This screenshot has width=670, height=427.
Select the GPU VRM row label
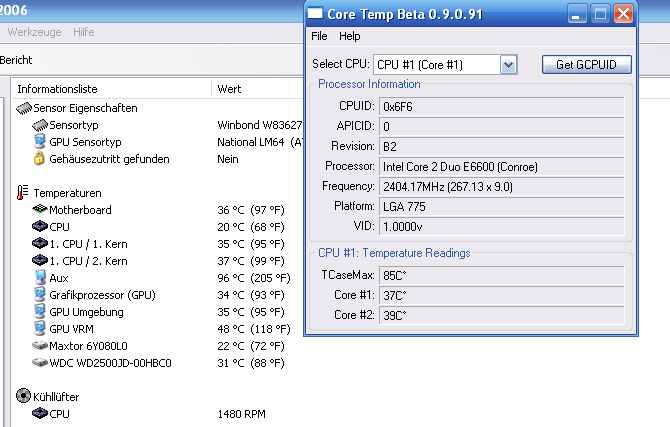pyautogui.click(x=71, y=329)
